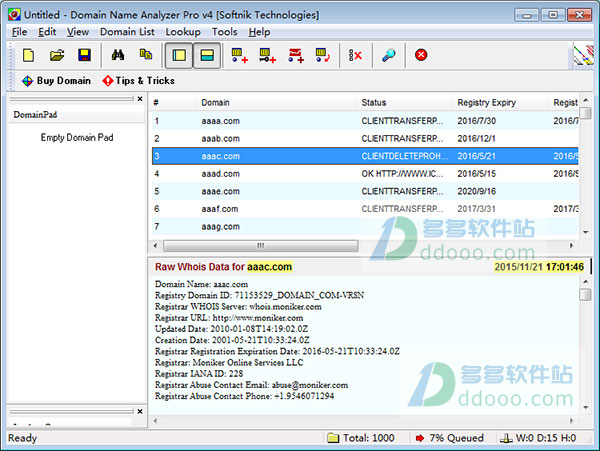Sort by the Status column header
600x451 pixels.
click(405, 103)
